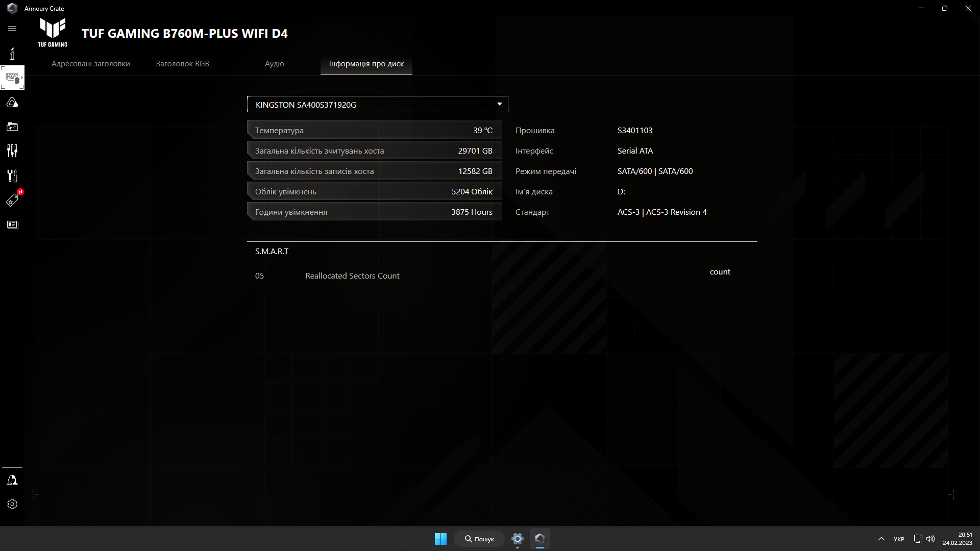Show hidden tray icons chevron
This screenshot has width=980, height=551.
click(881, 539)
